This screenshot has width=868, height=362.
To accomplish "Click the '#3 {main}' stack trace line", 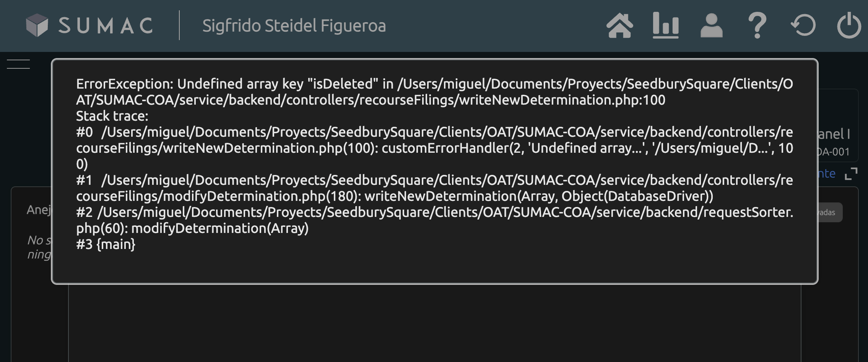I will point(106,244).
